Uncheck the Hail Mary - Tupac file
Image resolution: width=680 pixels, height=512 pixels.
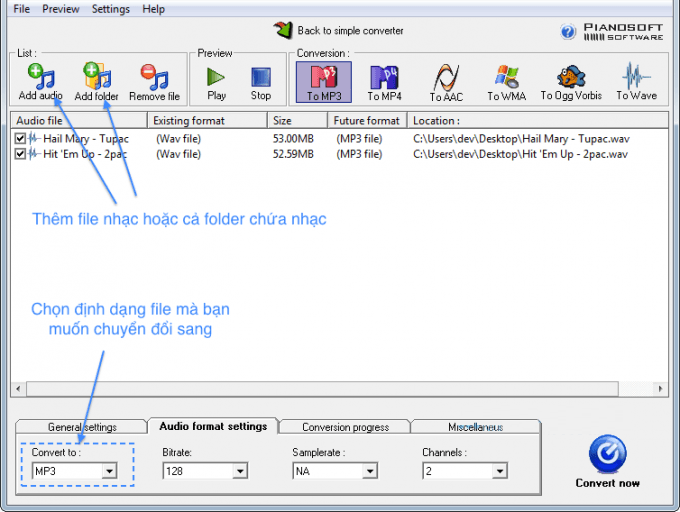click(20, 139)
